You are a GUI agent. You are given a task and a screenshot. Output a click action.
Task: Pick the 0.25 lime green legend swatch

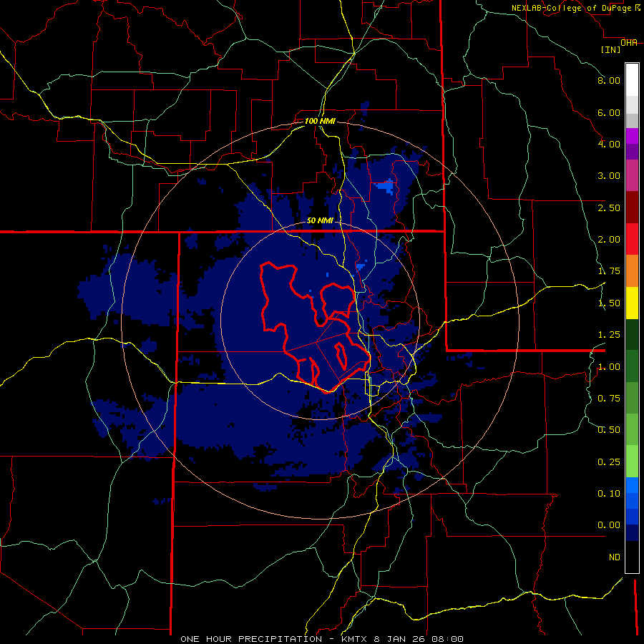pyautogui.click(x=632, y=462)
